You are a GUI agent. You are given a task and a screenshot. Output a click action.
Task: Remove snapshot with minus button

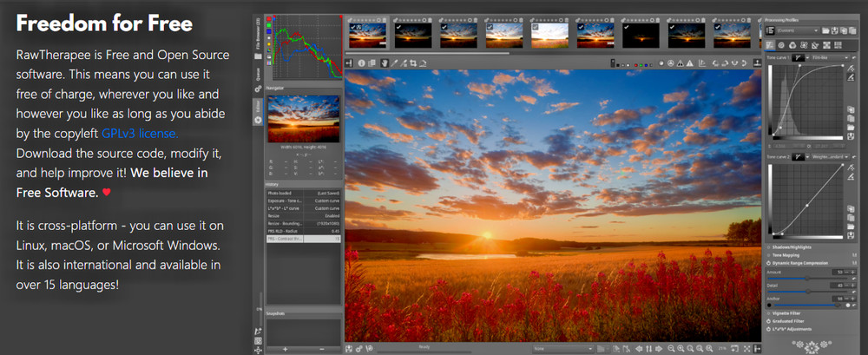(322, 350)
